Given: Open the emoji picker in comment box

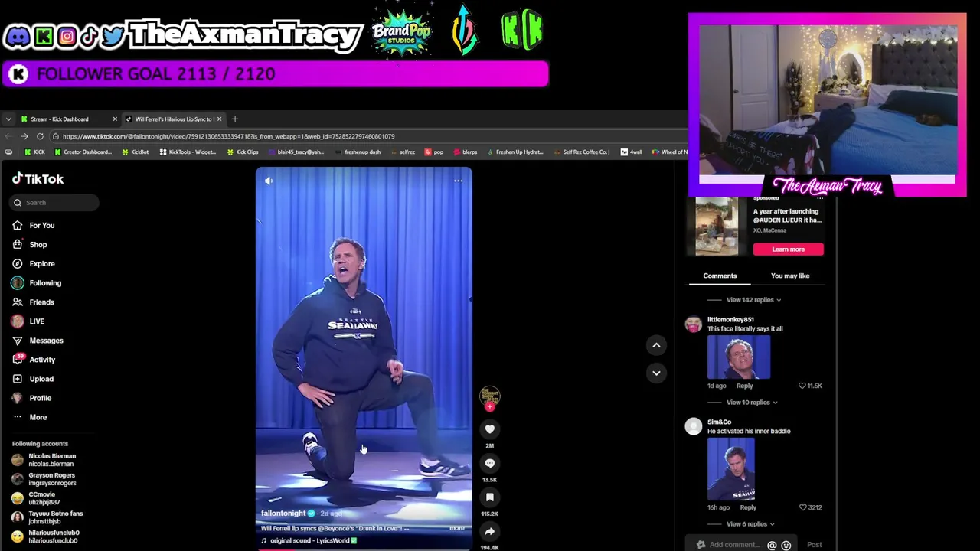Looking at the screenshot, I should tap(786, 546).
